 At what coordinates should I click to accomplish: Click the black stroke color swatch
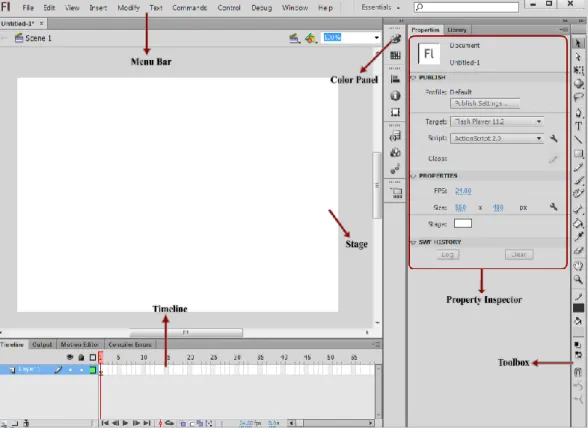[578, 308]
